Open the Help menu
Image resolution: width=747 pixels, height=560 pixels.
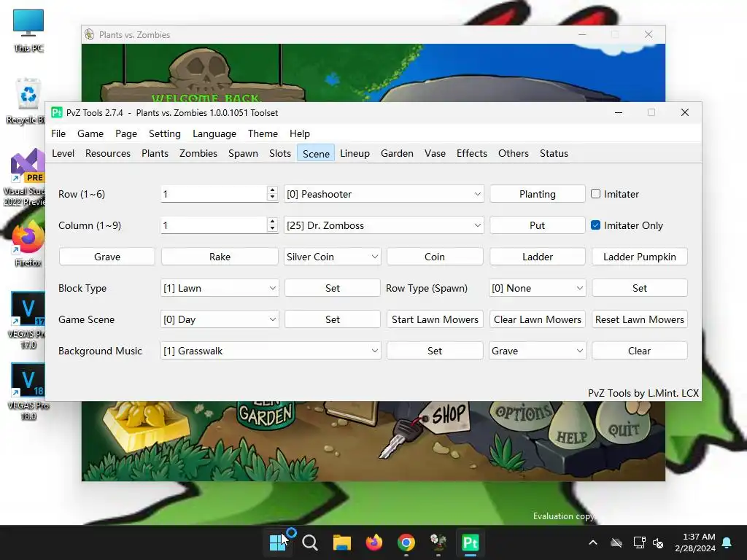pos(300,134)
